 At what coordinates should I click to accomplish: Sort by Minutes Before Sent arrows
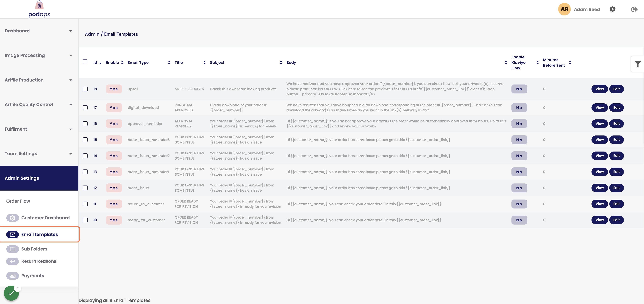[570, 63]
